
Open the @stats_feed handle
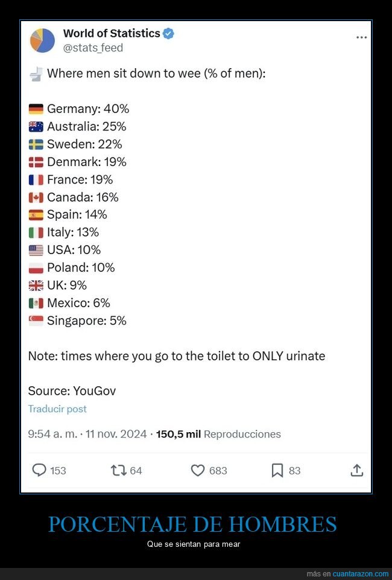[x=93, y=48]
